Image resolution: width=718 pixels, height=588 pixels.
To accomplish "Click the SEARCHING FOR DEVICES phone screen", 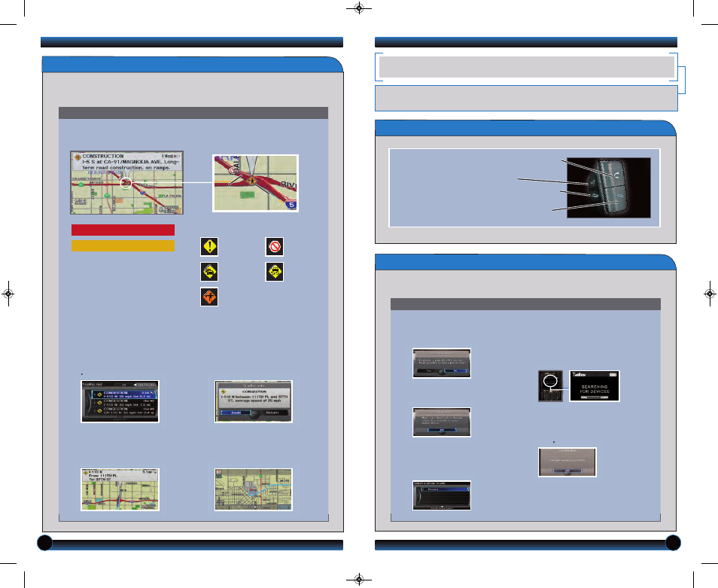I will click(x=595, y=386).
